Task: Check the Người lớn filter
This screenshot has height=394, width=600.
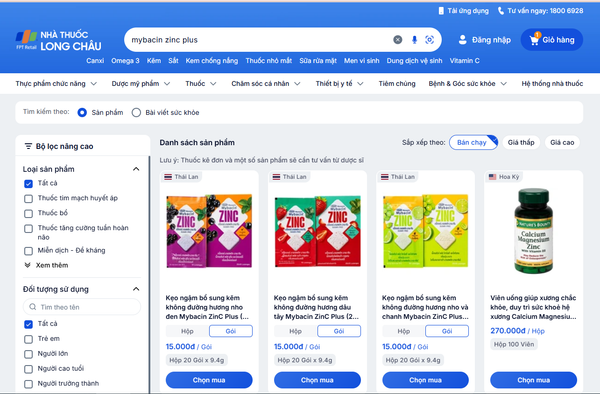Action: pos(28,354)
